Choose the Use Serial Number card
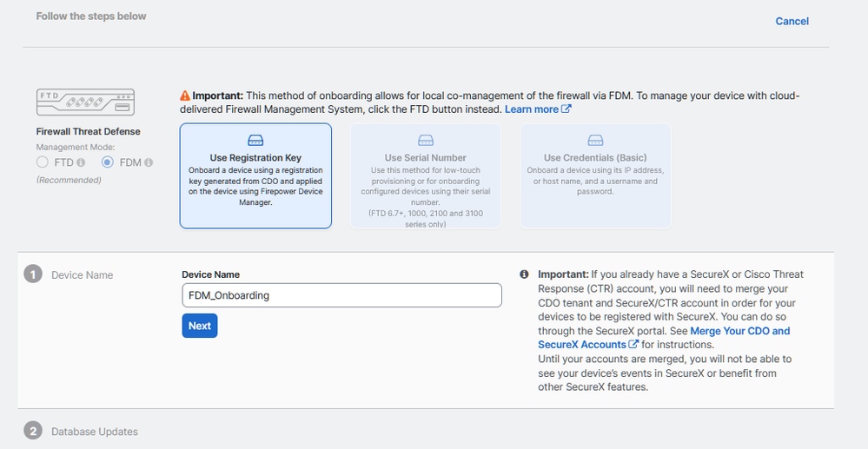This screenshot has height=449, width=868. click(425, 175)
